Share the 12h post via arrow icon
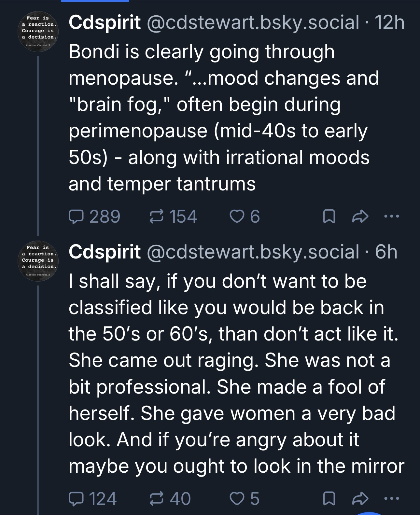 pyautogui.click(x=360, y=216)
